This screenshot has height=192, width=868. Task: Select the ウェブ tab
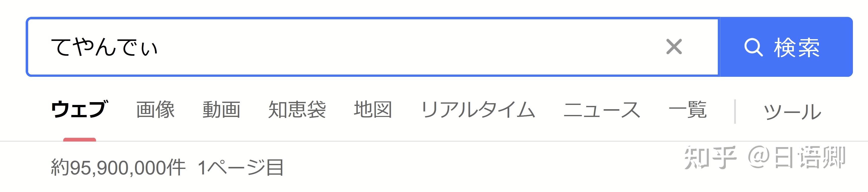pyautogui.click(x=80, y=110)
